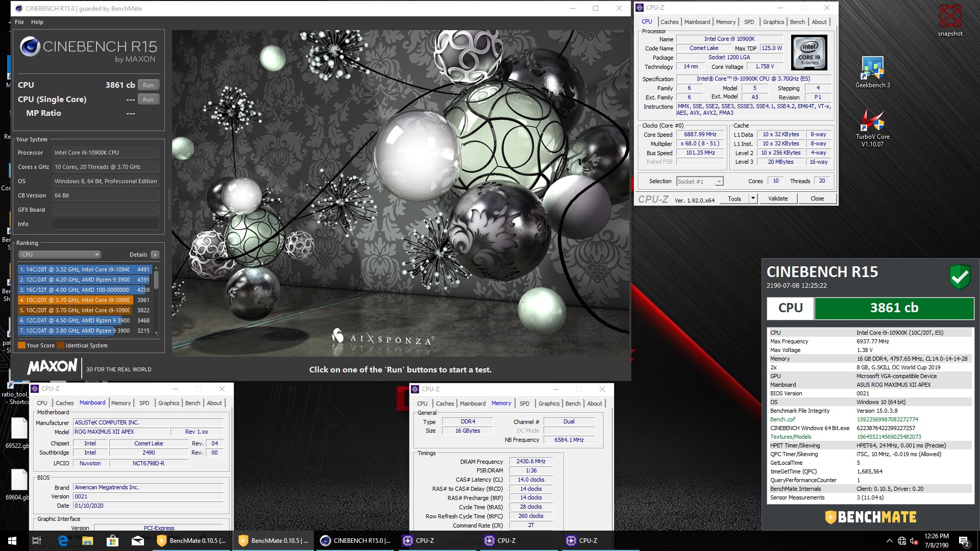Click the green verified shield in BenchMate
The image size is (980, 551).
click(x=960, y=277)
